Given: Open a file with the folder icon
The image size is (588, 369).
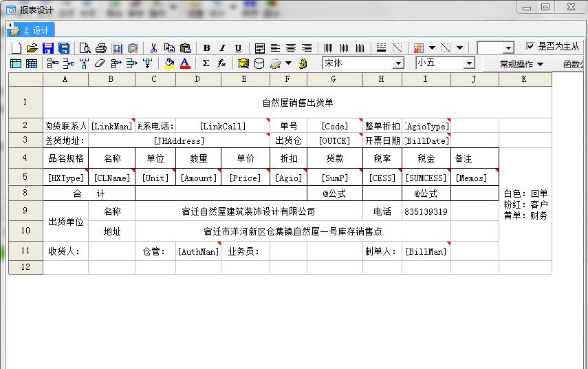Looking at the screenshot, I should (x=32, y=48).
